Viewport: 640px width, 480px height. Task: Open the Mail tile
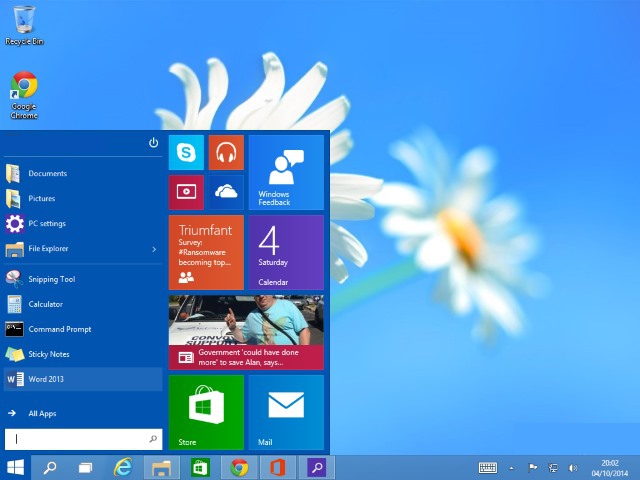pos(286,412)
